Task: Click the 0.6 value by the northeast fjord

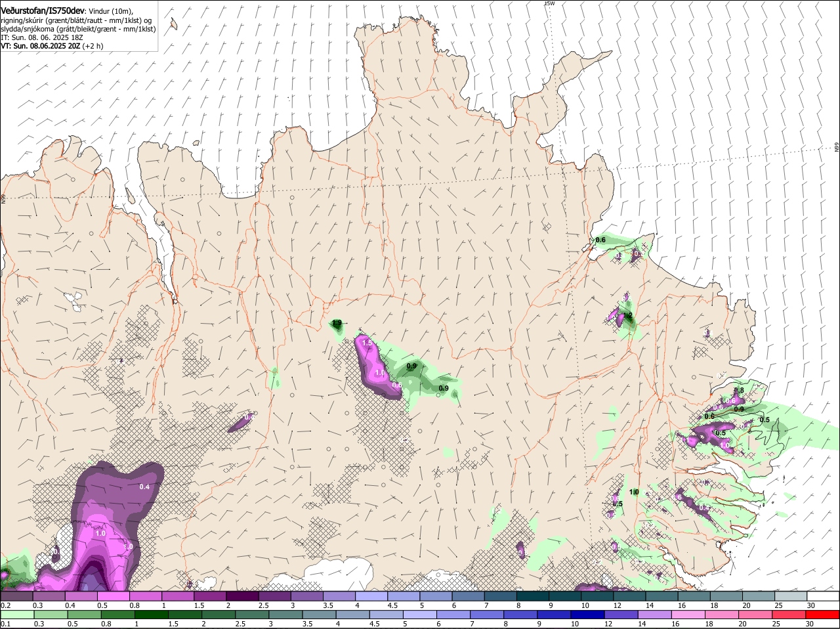Action: tap(600, 240)
